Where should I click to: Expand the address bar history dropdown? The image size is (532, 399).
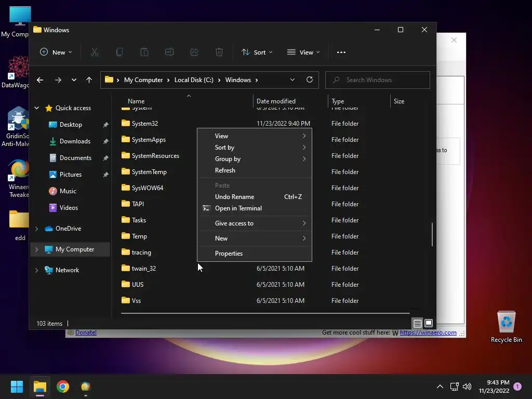point(292,79)
